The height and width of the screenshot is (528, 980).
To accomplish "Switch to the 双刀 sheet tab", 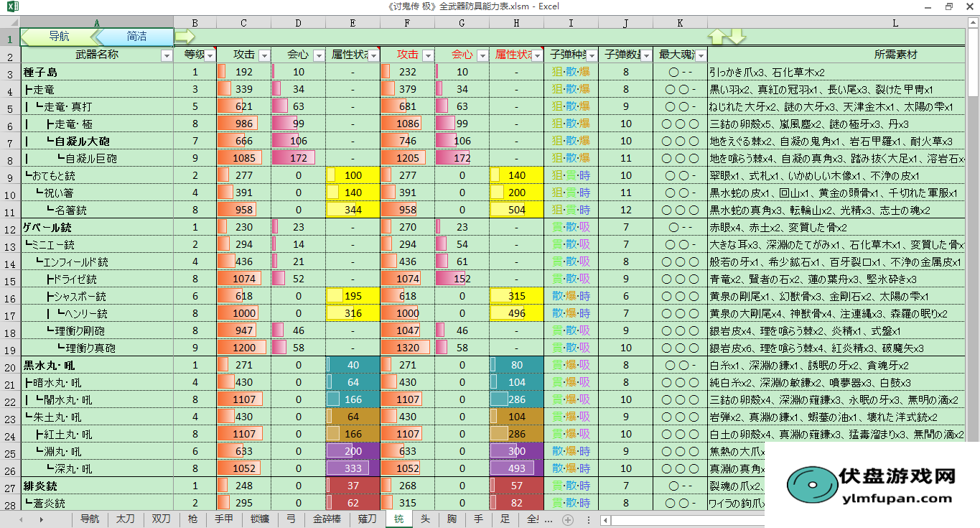I will click(161, 519).
